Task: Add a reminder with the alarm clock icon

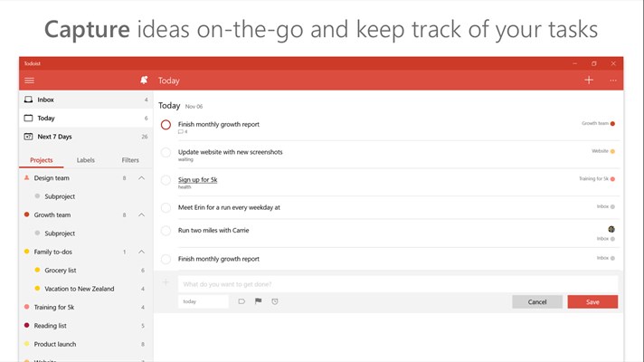Action: pos(275,301)
